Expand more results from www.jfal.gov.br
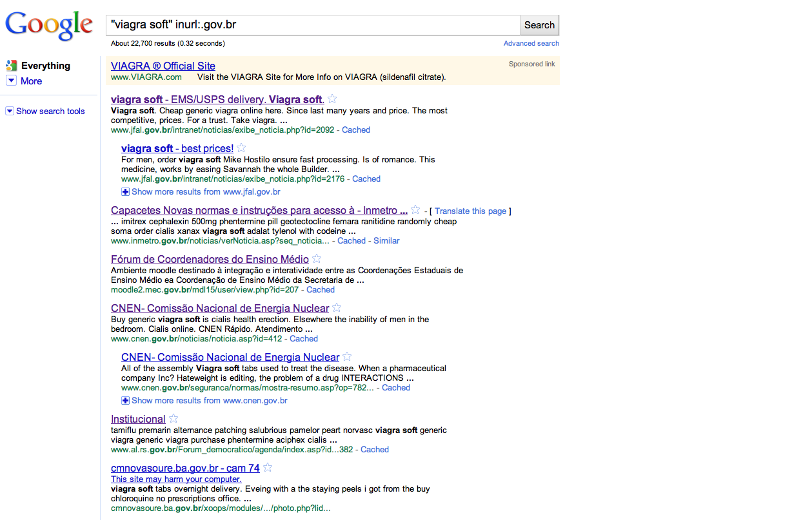This screenshot has height=520, width=812. 126,191
